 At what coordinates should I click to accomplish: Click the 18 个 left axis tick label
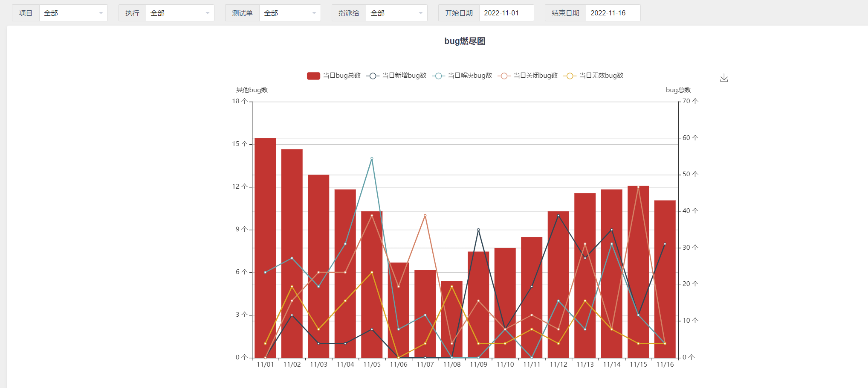click(240, 101)
